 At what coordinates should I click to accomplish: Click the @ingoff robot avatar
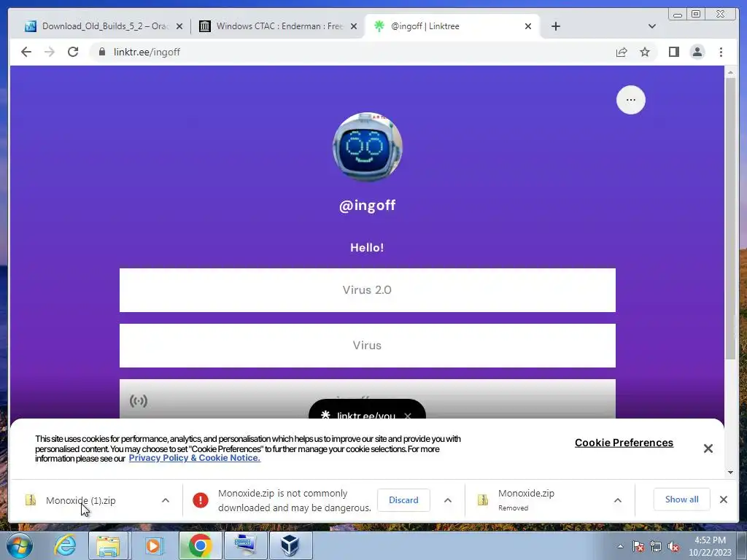click(368, 147)
